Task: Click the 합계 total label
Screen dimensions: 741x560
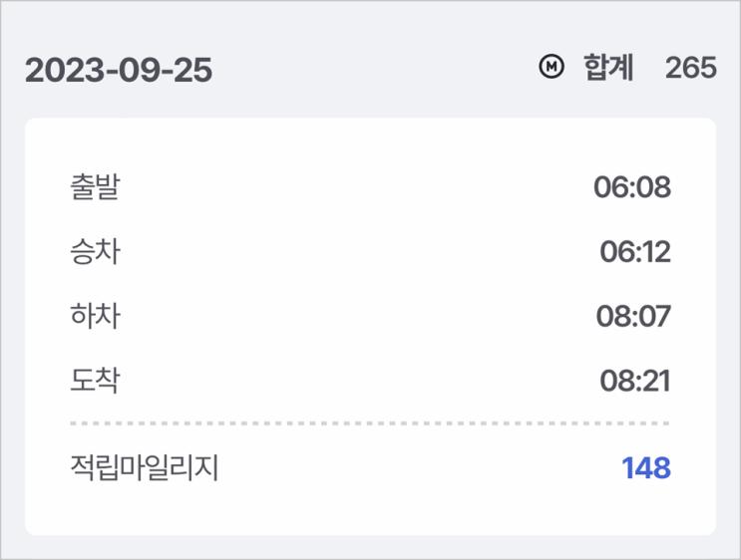Action: (608, 68)
